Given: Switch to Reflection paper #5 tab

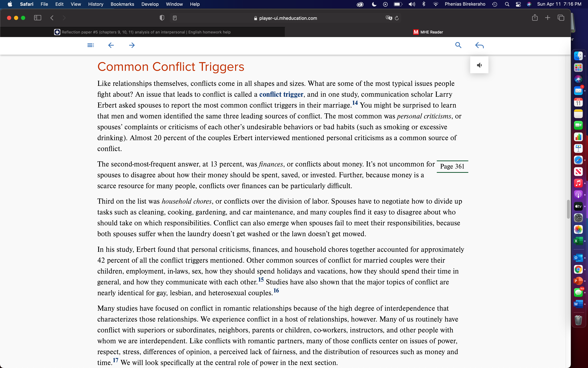Looking at the screenshot, I should pyautogui.click(x=142, y=32).
